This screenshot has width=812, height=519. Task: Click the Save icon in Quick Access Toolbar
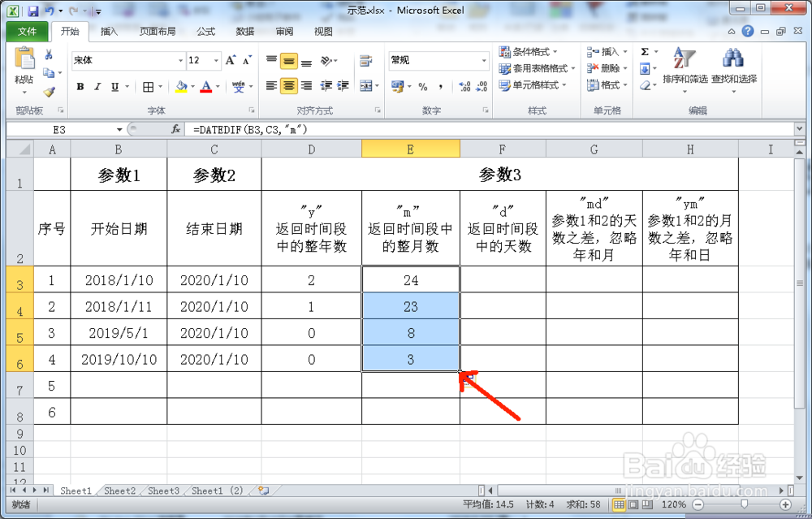pos(31,9)
